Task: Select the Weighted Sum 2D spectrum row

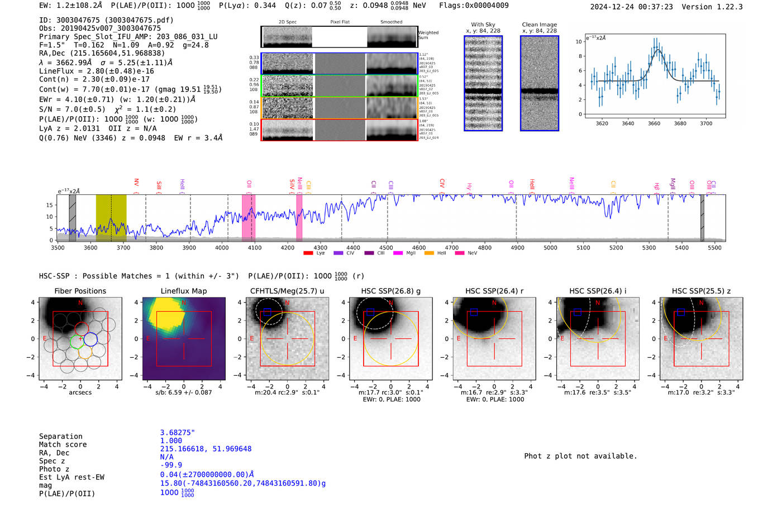Action: pos(339,37)
